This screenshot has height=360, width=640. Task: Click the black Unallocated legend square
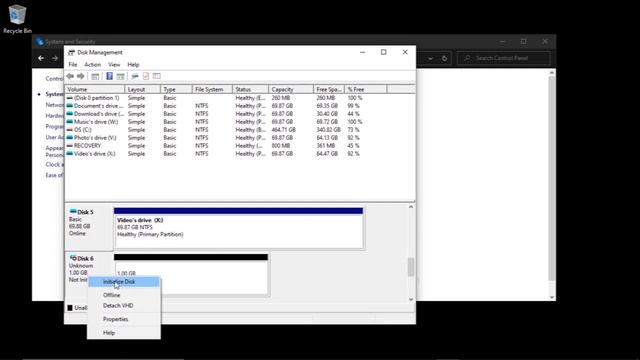(70, 308)
